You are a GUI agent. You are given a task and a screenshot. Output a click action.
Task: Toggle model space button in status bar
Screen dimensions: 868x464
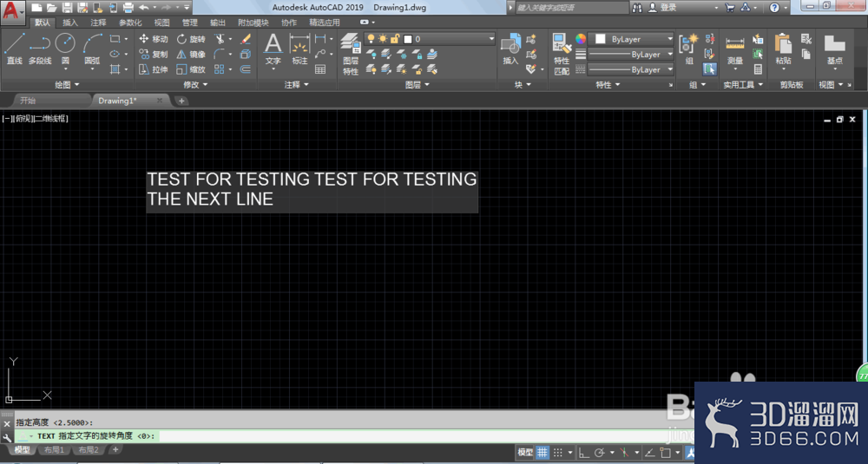(x=525, y=453)
